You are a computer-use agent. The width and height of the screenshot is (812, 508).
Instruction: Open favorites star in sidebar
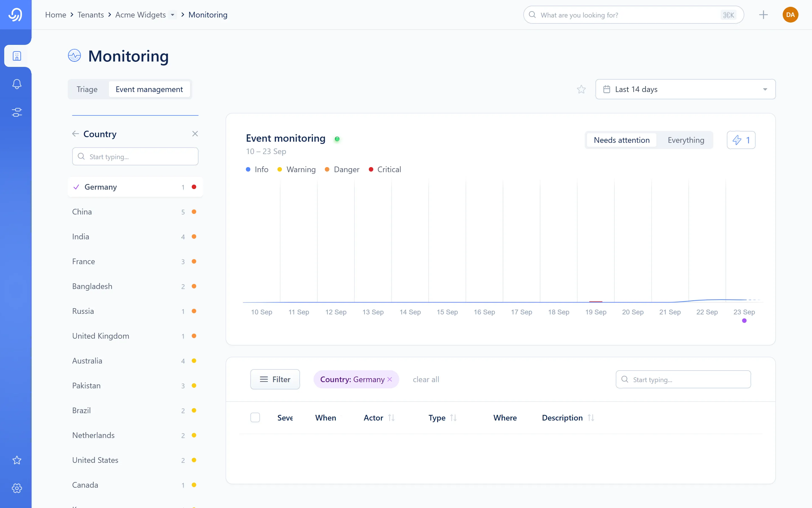17,460
